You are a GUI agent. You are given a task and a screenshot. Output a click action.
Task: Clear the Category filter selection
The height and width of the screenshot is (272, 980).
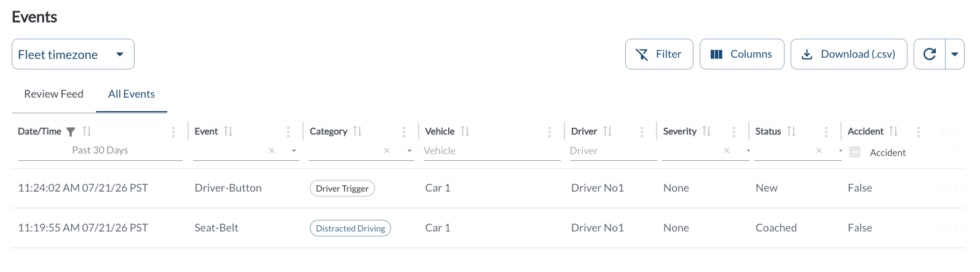tap(387, 150)
